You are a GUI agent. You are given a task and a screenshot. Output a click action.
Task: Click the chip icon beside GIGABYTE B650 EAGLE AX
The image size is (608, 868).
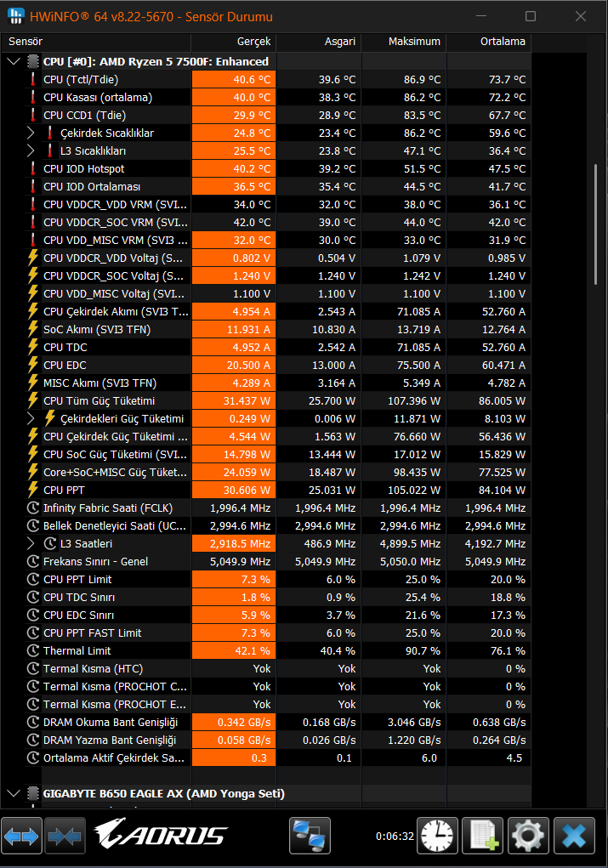pos(33,793)
